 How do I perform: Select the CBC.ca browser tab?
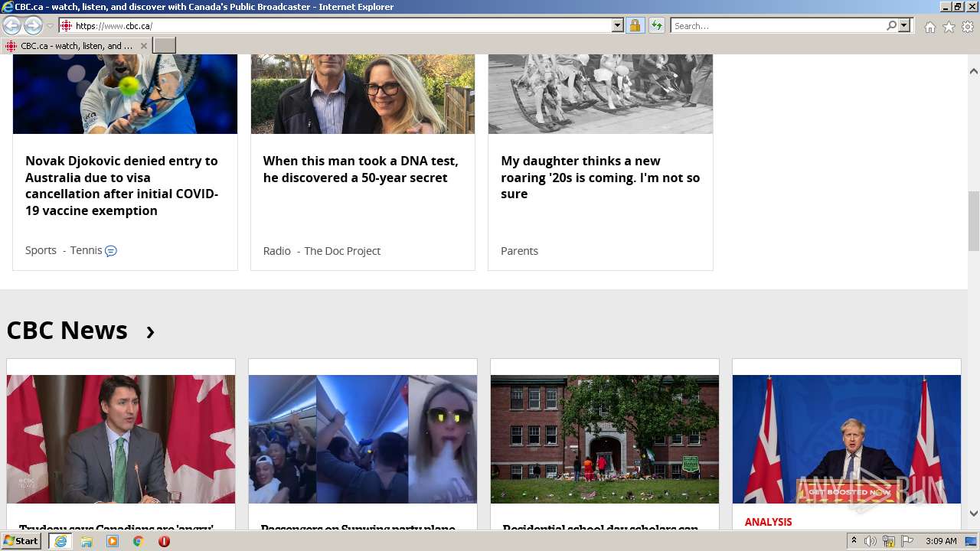pyautogui.click(x=76, y=46)
